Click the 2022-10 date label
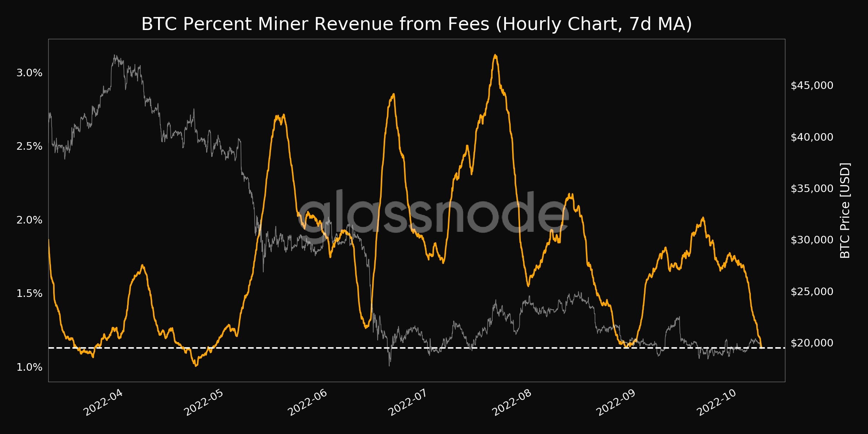This screenshot has height=434, width=868. click(716, 403)
